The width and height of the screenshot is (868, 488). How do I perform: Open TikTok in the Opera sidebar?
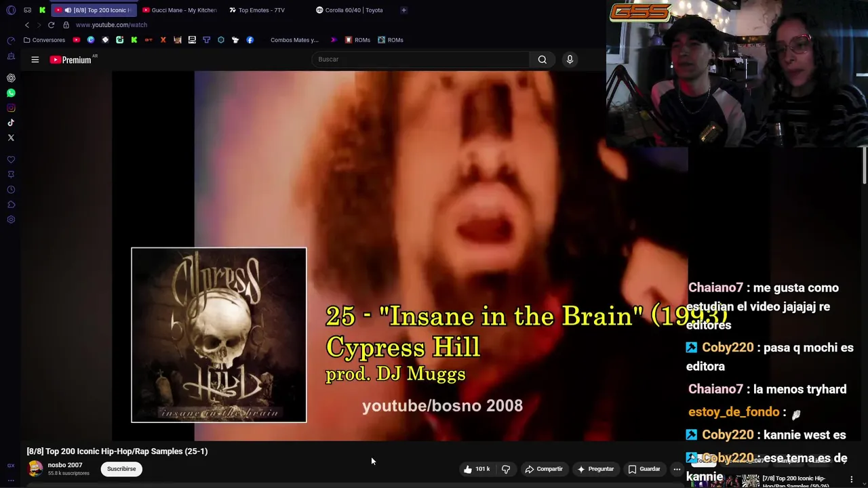coord(11,123)
